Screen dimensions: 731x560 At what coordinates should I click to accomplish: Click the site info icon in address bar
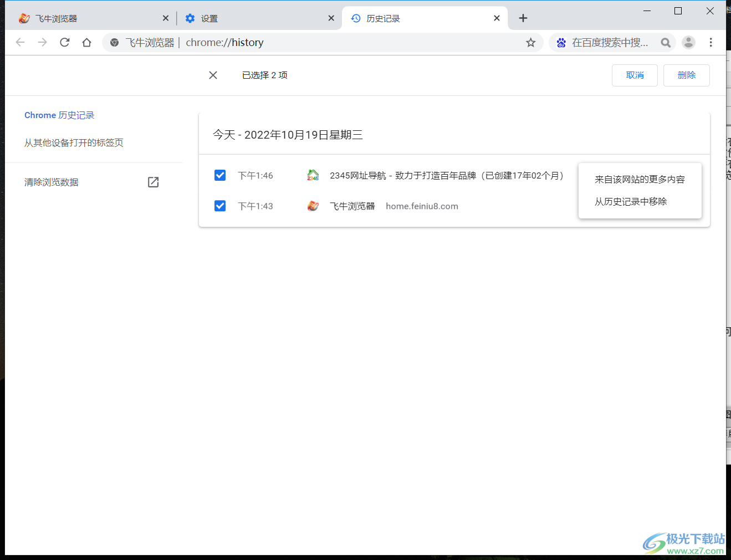tap(114, 43)
